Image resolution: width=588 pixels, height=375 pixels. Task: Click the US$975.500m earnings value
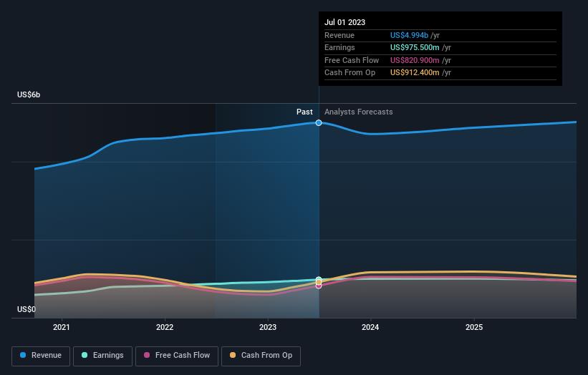pyautogui.click(x=415, y=47)
